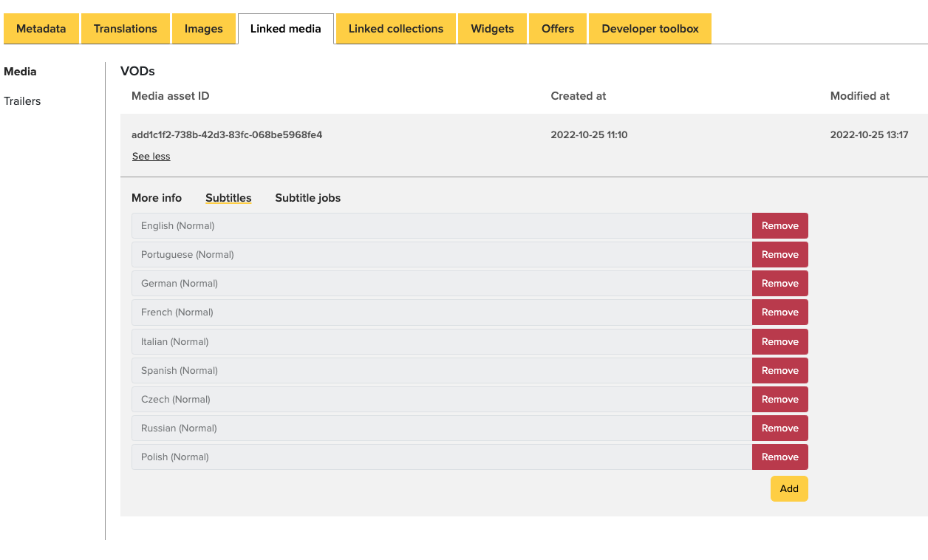The width and height of the screenshot is (928, 560).
Task: Open the Developer toolbox tab
Action: 650,29
